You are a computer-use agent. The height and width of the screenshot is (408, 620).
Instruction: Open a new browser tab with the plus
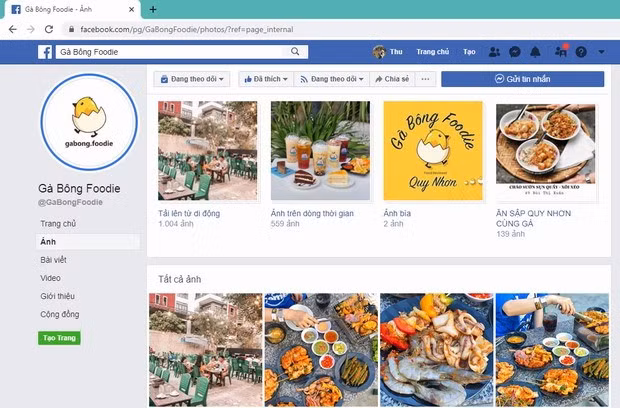[153, 9]
